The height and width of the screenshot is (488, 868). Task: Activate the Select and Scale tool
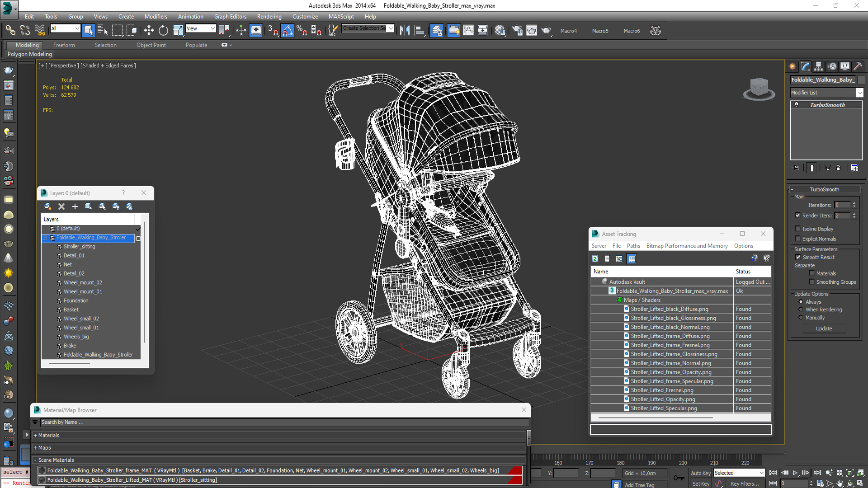coord(178,30)
